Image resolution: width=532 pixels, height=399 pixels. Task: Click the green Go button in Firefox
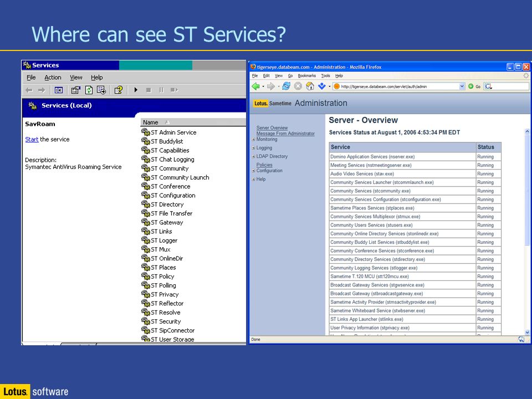coord(474,86)
